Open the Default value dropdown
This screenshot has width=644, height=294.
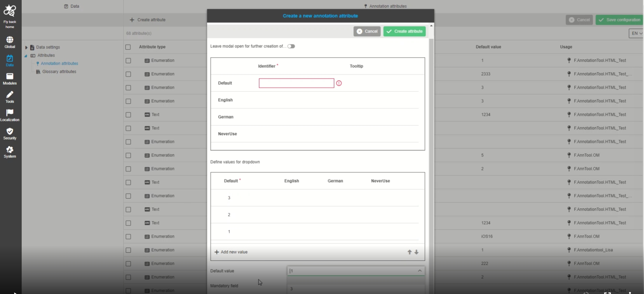click(x=356, y=271)
